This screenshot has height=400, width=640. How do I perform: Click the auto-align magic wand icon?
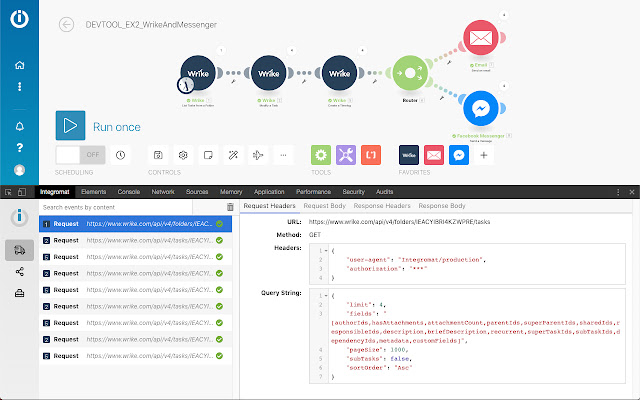point(232,155)
